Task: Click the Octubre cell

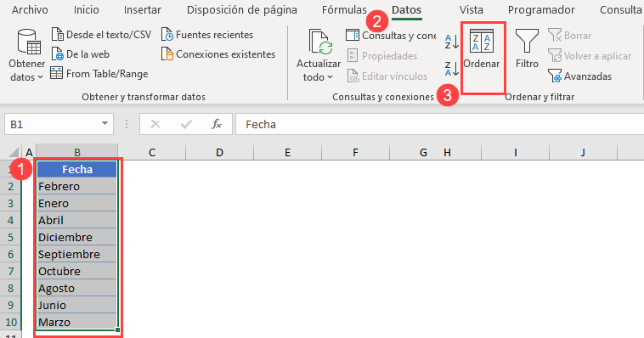Action: [76, 271]
